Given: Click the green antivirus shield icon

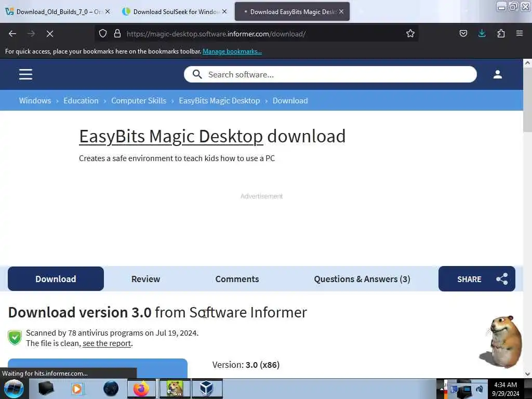Looking at the screenshot, I should point(15,338).
